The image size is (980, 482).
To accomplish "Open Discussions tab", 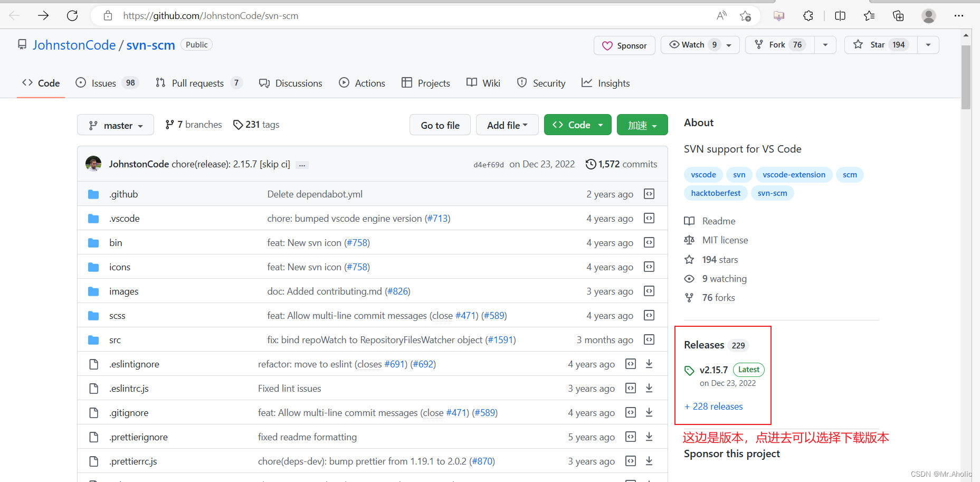I will [291, 83].
